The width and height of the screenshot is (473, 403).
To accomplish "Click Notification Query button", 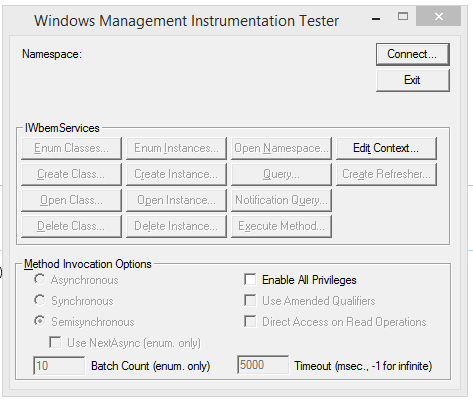I will coord(281,200).
